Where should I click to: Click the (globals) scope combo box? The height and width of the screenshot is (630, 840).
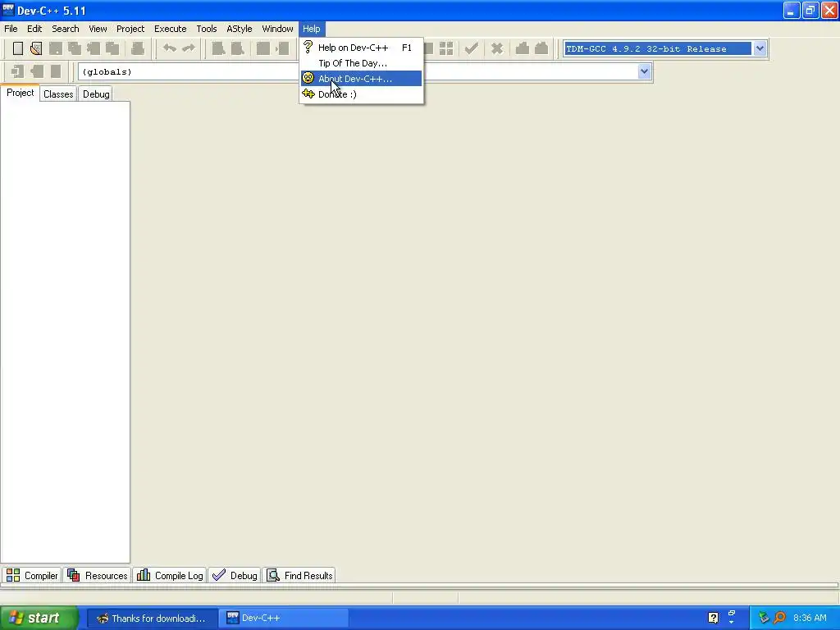point(188,72)
